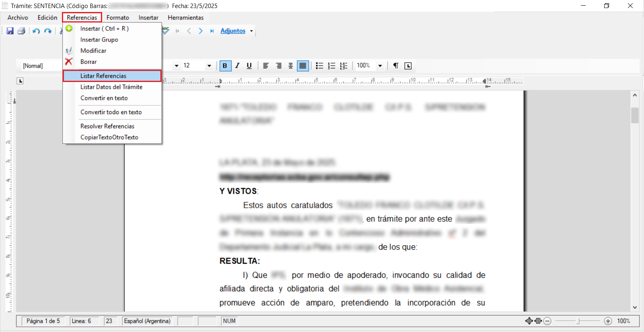The height and width of the screenshot is (332, 644).
Task: Click the zoom slider handle in status bar
Action: [578, 321]
